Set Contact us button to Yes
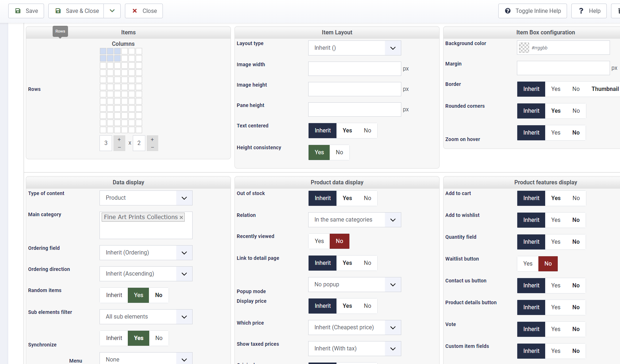This screenshot has height=364, width=620. click(556, 286)
